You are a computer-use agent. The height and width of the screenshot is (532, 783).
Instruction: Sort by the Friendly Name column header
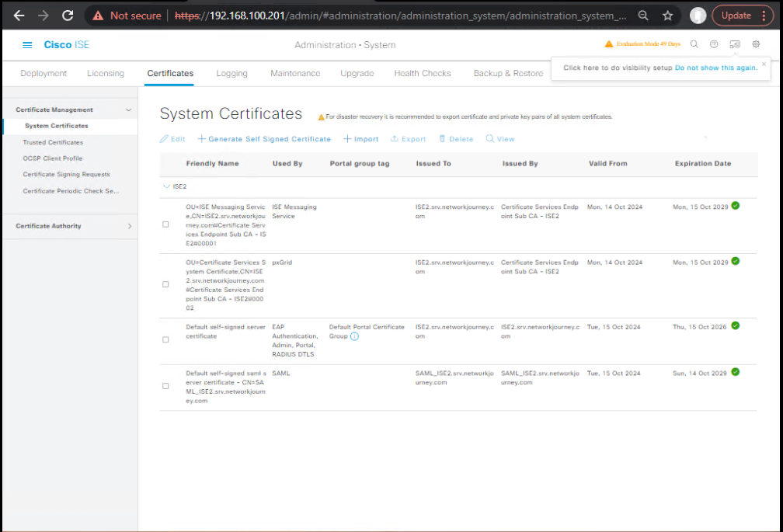[212, 163]
